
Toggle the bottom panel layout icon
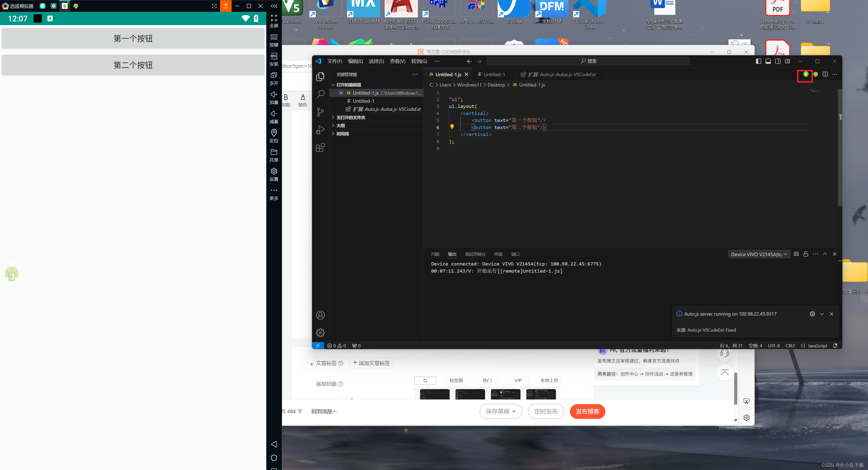768,61
